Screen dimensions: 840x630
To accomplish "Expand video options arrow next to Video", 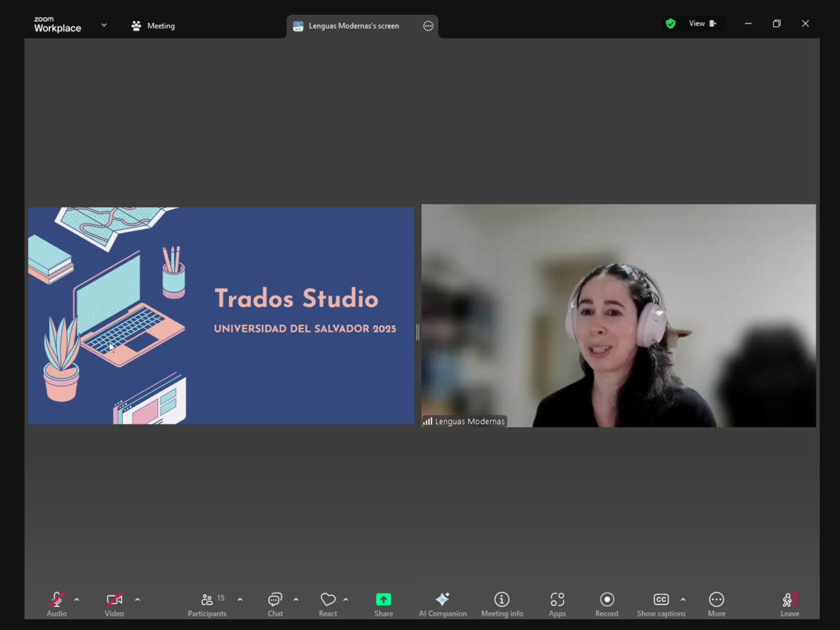I will coord(137,600).
